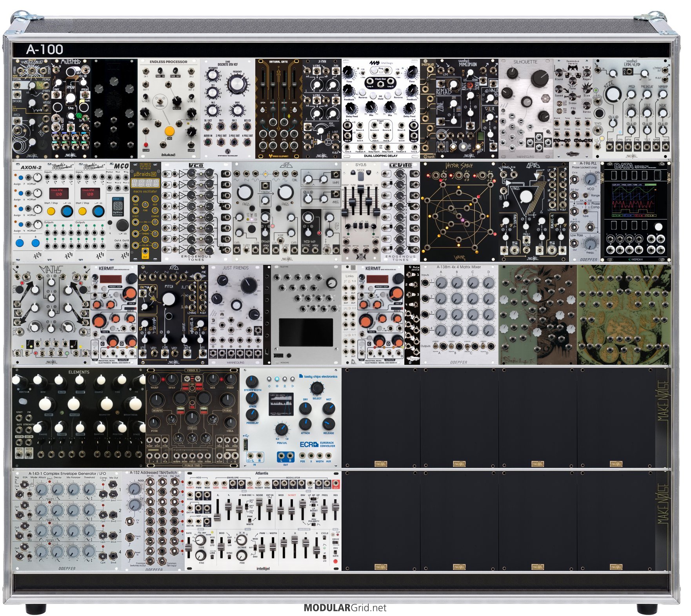This screenshot has height=616, width=691.
Task: Click the RELEASE knob on ECR+
Action: tap(329, 424)
